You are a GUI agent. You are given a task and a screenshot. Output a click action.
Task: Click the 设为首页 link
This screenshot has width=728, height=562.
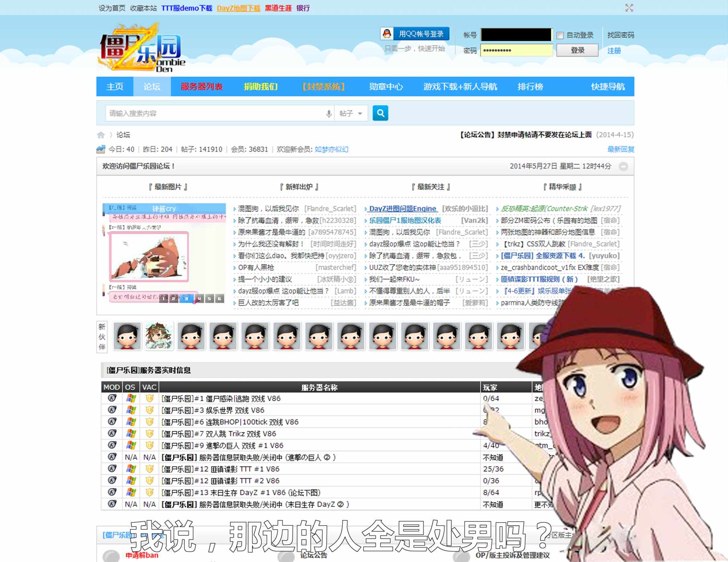click(x=112, y=8)
